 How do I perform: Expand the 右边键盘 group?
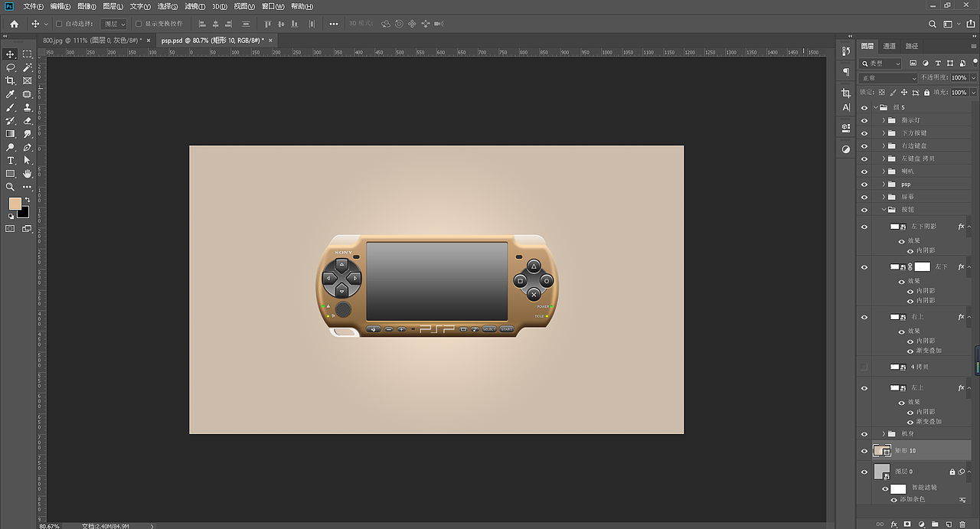click(883, 145)
